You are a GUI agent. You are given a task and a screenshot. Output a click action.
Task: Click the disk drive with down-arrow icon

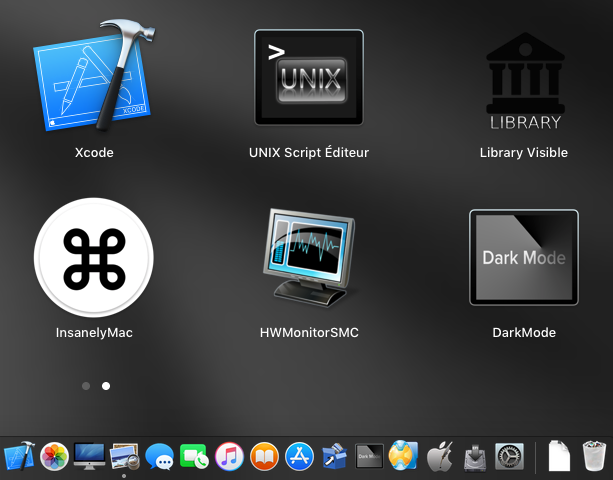pyautogui.click(x=475, y=457)
